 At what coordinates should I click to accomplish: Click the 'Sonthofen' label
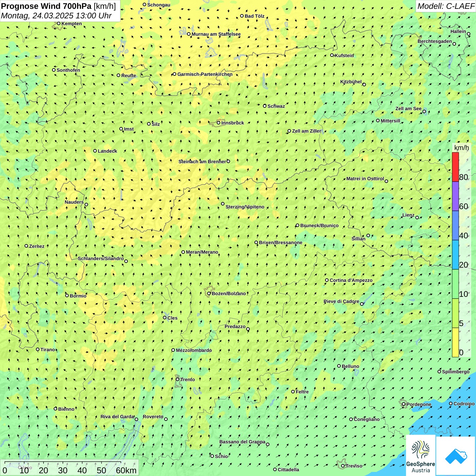(68, 70)
